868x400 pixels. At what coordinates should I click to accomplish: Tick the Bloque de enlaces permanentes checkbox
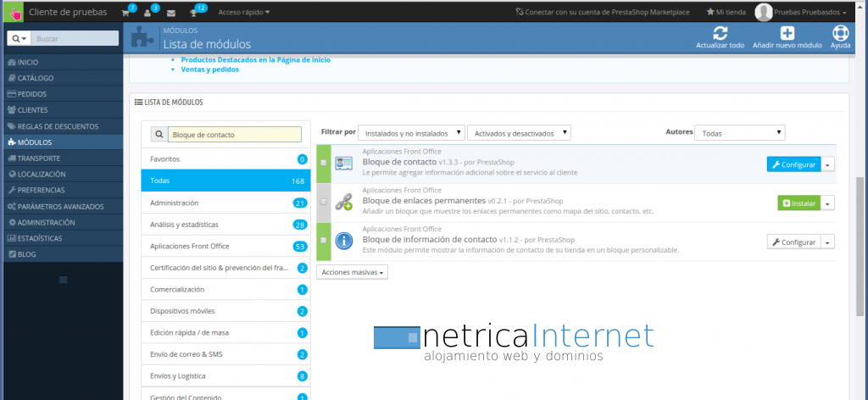pos(323,202)
